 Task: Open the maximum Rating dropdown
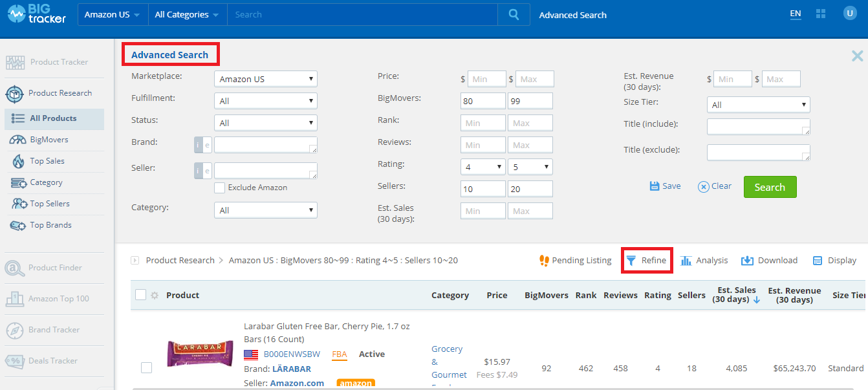coord(530,167)
